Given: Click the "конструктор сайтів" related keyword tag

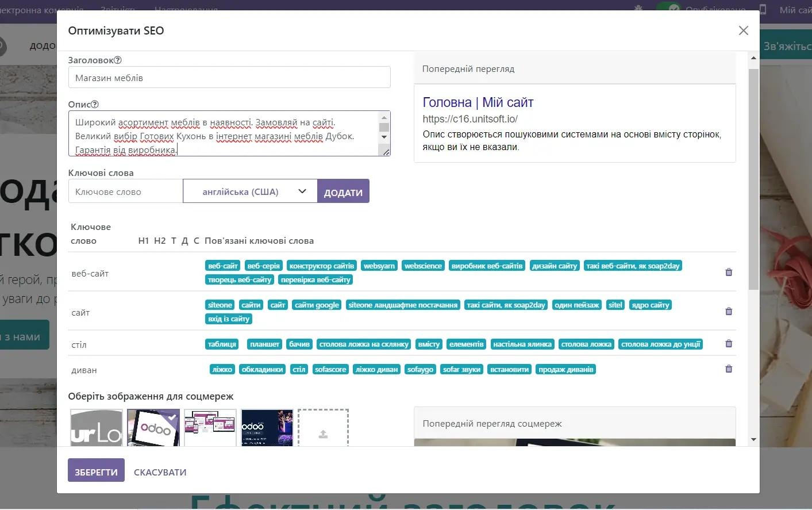Looking at the screenshot, I should pyautogui.click(x=321, y=266).
